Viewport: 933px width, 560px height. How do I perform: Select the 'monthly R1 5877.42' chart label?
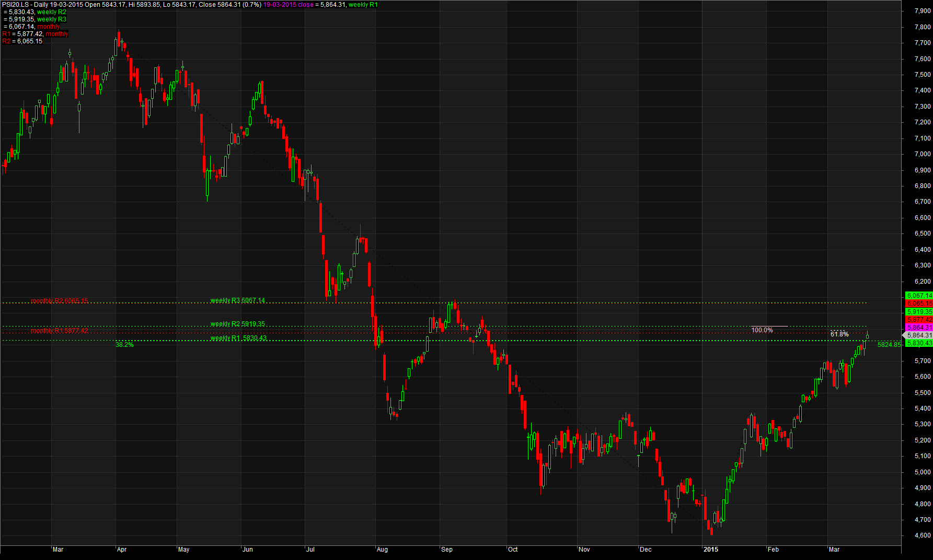[59, 331]
